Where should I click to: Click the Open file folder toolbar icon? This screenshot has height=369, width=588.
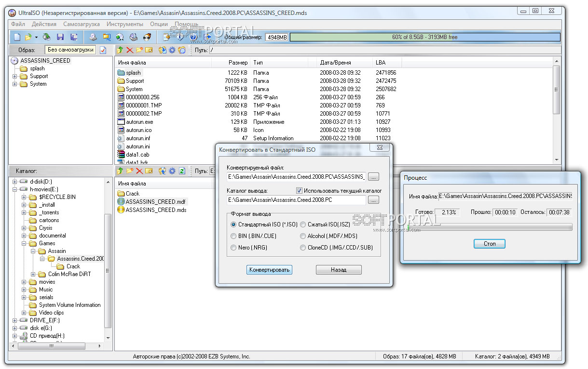[x=28, y=37]
